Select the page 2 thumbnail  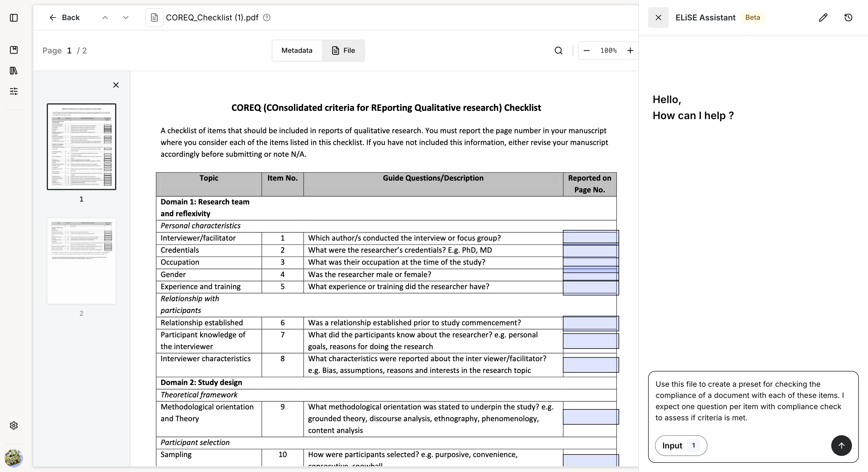pyautogui.click(x=82, y=261)
